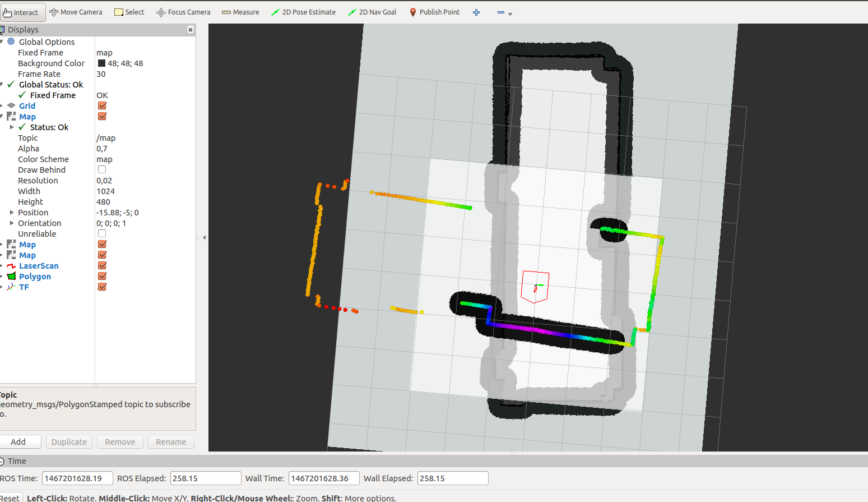Viewport: 868px width, 502px height.
Task: Select the Interact tool
Action: pos(22,12)
